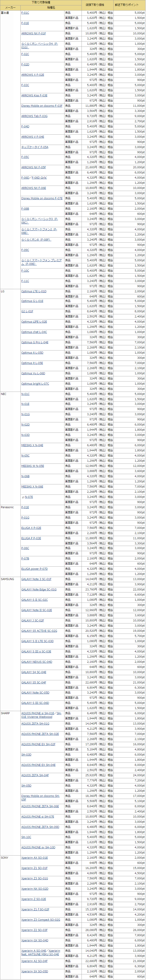Open the GALAXY S5 SC-04F link
This screenshot has width=146, height=980.
[x=34, y=683]
